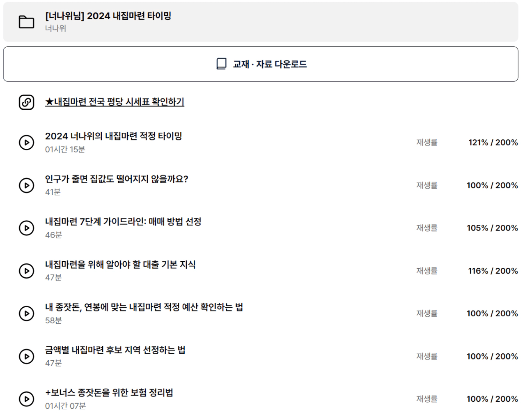Viewport: 532px width, 417px height.
Task: Click the folder icon beside the course title
Action: point(27,22)
